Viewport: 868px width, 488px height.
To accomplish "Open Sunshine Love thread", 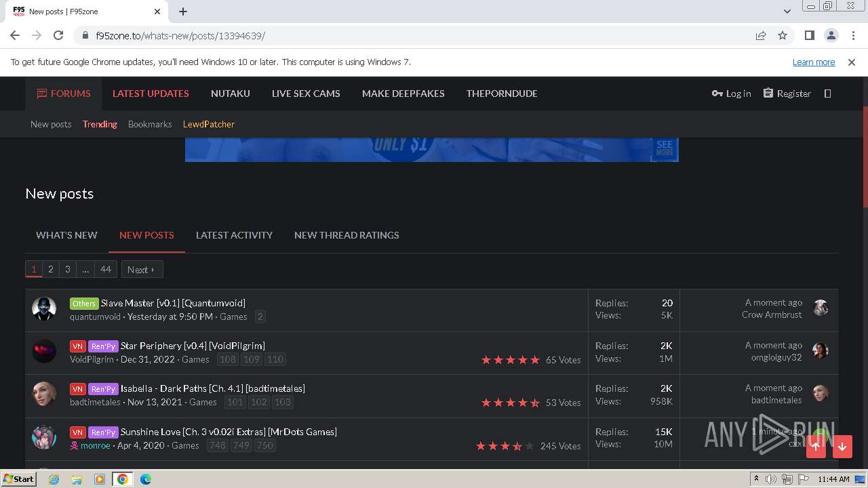I will (x=229, y=432).
